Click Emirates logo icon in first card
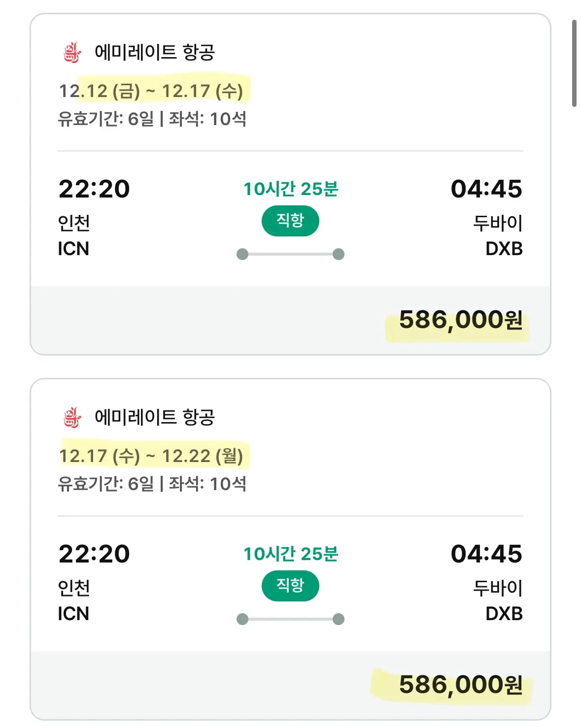 72,52
